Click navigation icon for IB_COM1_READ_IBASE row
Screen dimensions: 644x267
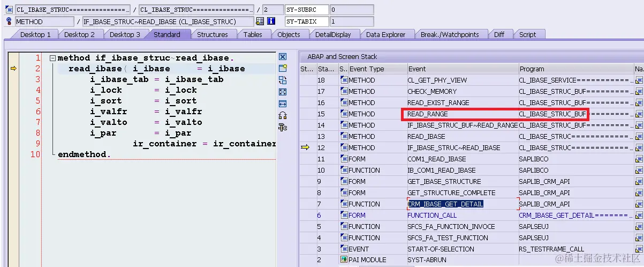pyautogui.click(x=639, y=170)
